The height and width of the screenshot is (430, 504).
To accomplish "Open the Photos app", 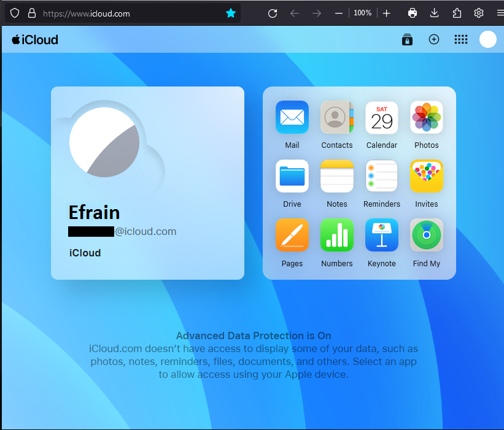I will [x=426, y=117].
